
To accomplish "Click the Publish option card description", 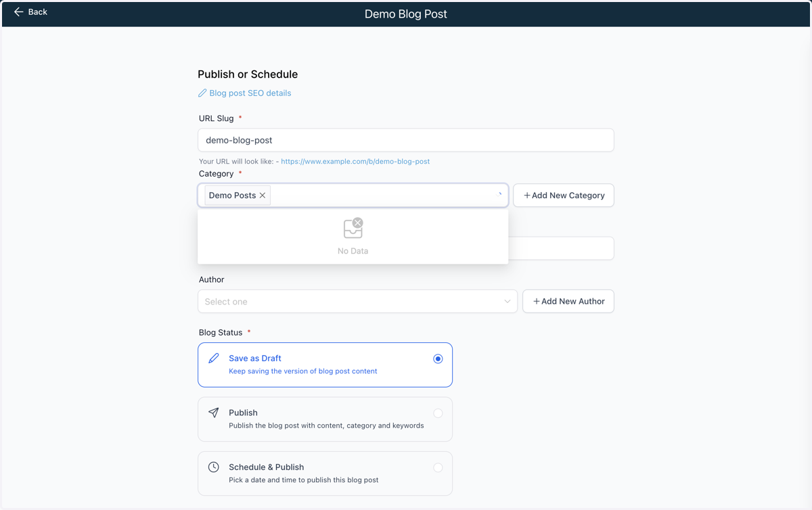I will (x=326, y=425).
